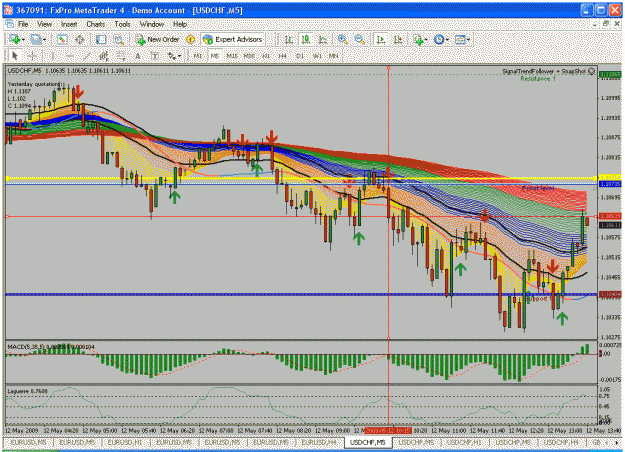Open the Periods clock icon
Viewport: 625px width, 452px height.
click(x=438, y=39)
